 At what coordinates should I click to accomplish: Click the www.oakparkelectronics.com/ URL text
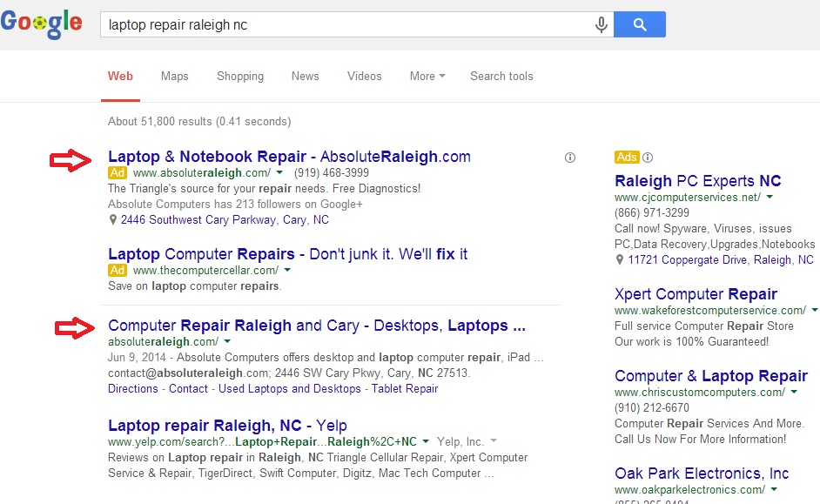point(689,490)
